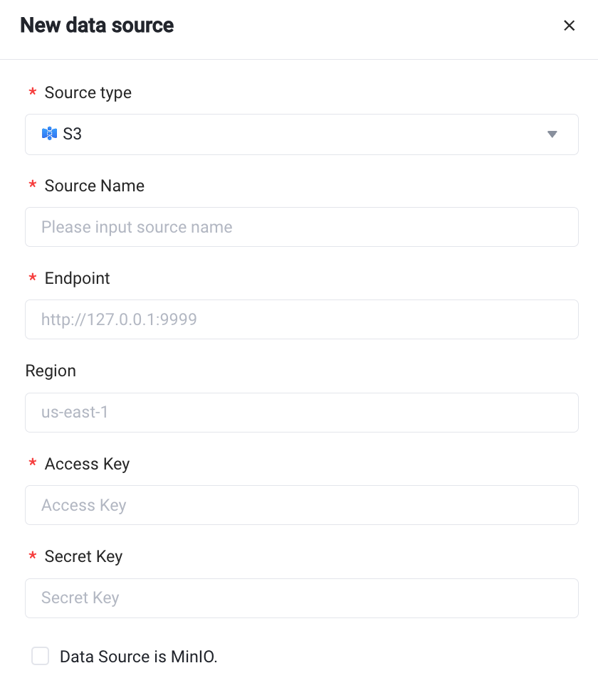Click the Source type field label
Viewport: 598px width, 700px height.
[88, 92]
